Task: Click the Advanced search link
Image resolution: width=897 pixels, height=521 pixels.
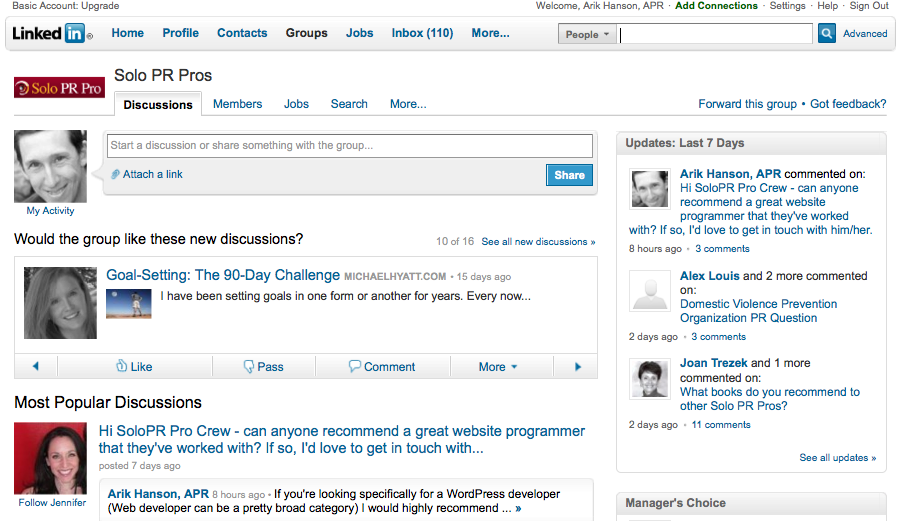Action: pos(865,34)
